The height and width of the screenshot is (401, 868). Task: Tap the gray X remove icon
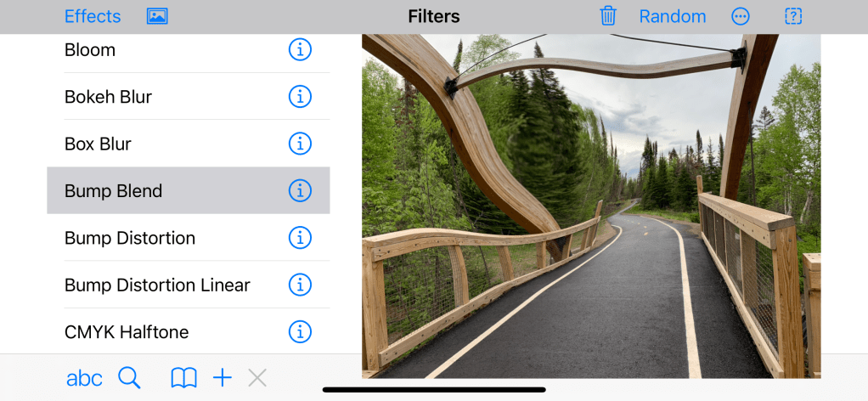coord(257,378)
